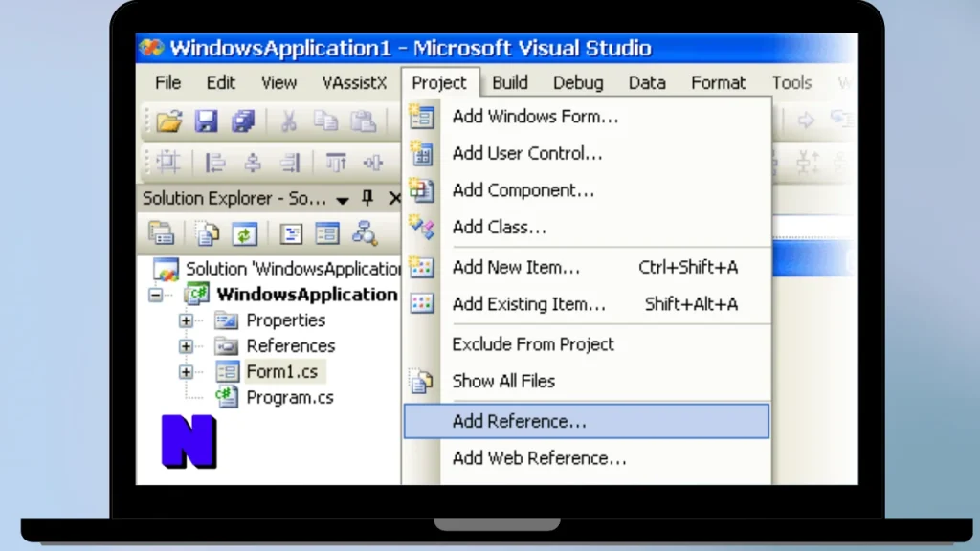
Task: Click Solution Explorer View Code icon
Action: (x=291, y=233)
